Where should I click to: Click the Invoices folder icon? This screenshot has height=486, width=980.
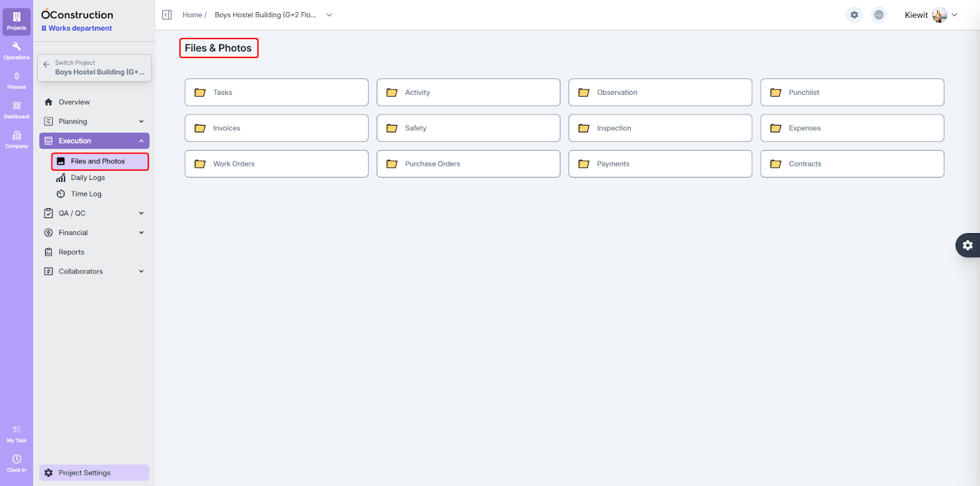[x=200, y=128]
